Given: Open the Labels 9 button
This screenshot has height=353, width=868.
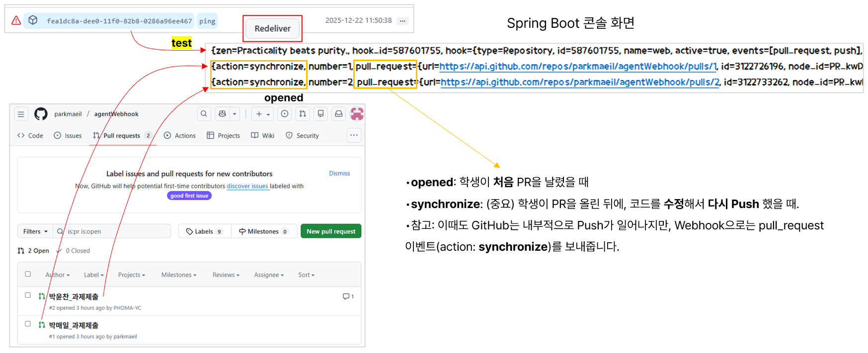Looking at the screenshot, I should coord(205,231).
